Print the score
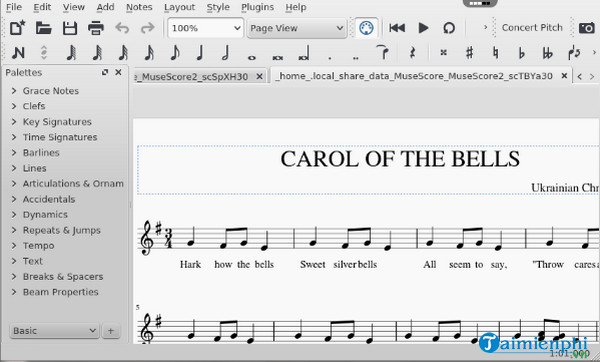600x362 pixels. point(96,28)
